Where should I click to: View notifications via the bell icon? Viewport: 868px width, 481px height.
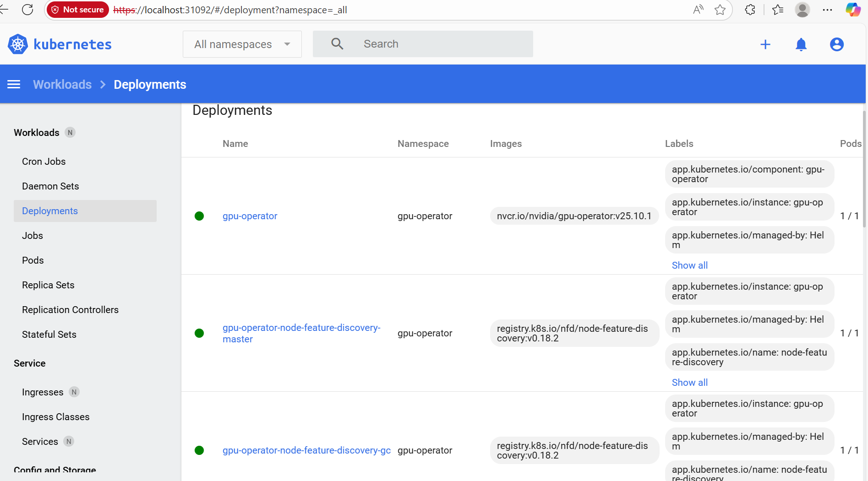point(801,44)
